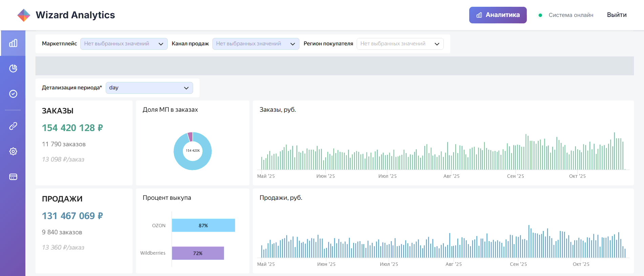The image size is (644, 276).
Task: Click Выйти to log out
Action: [617, 15]
